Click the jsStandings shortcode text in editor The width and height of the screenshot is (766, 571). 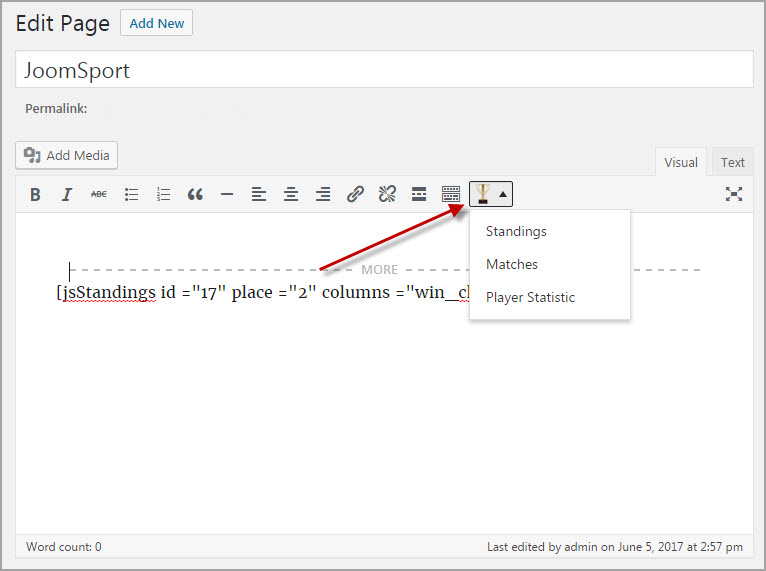coord(263,292)
